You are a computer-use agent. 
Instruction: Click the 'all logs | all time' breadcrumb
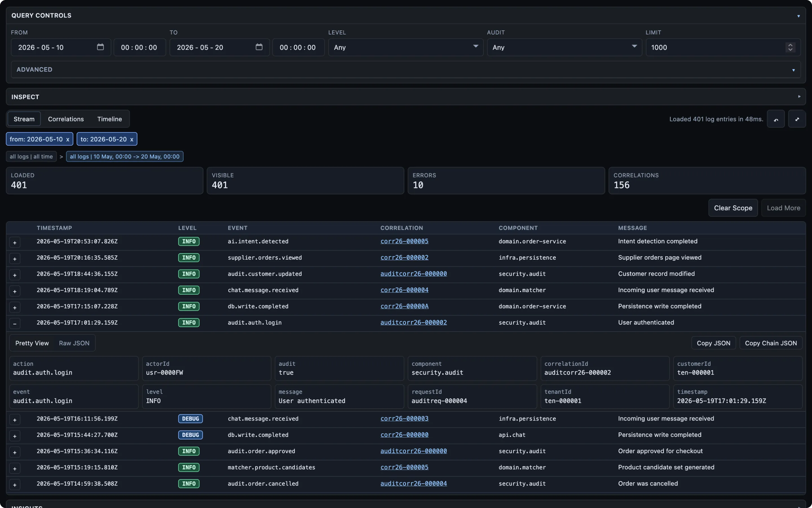(31, 157)
